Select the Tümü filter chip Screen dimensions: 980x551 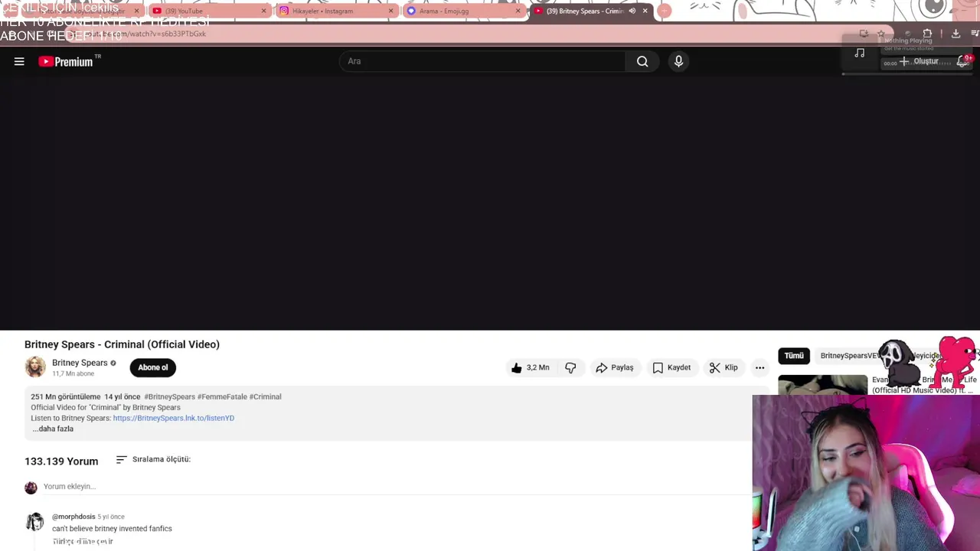(x=794, y=356)
